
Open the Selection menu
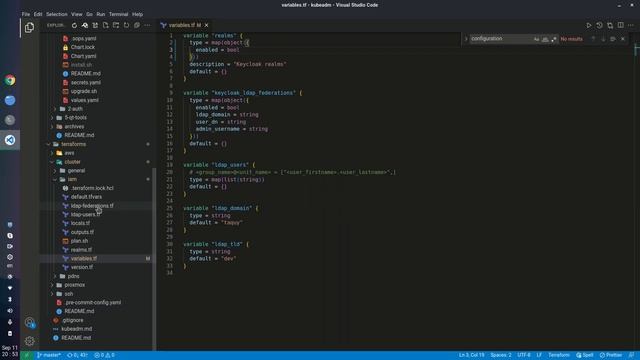pyautogui.click(x=57, y=14)
